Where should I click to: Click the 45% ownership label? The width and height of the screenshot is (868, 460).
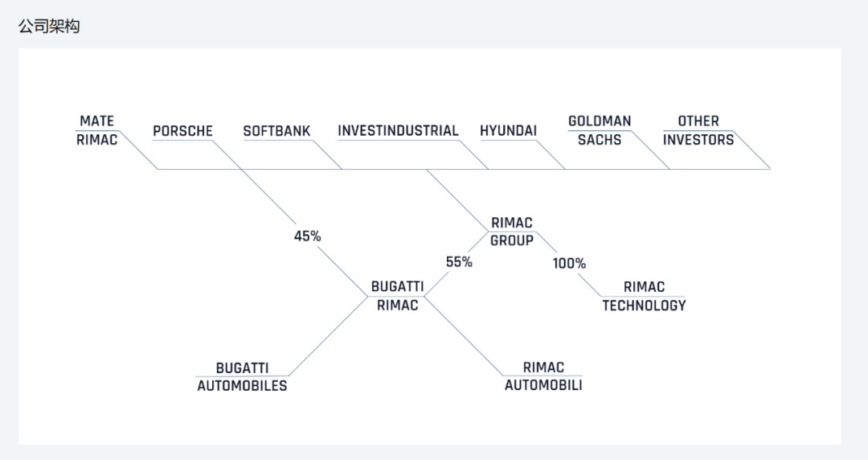pyautogui.click(x=307, y=236)
